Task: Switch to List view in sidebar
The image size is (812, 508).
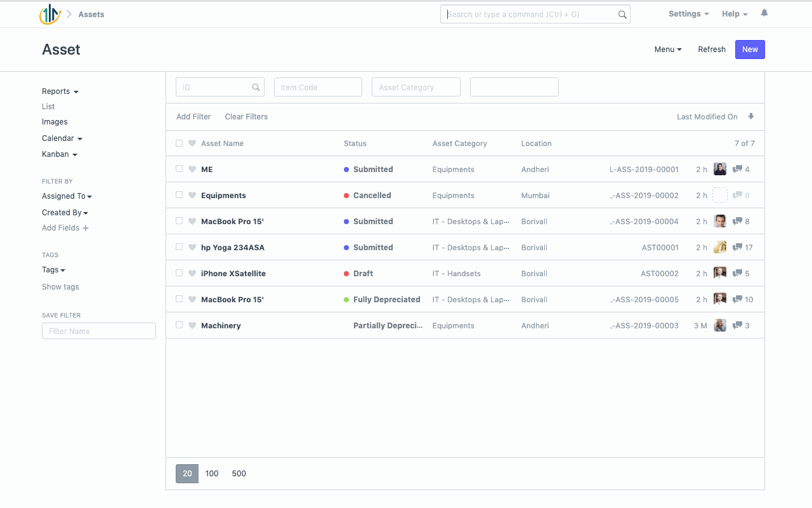Action: click(x=48, y=107)
